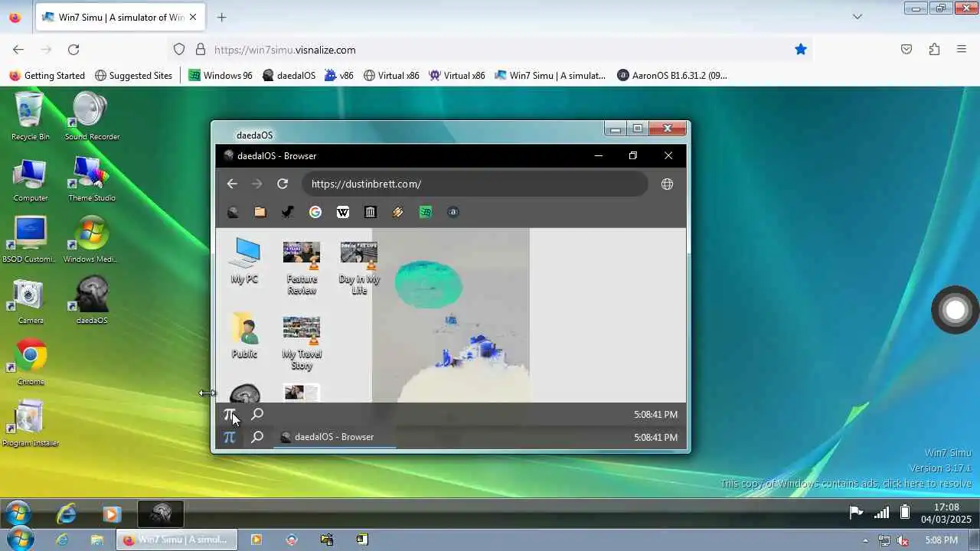Open the Feature Review video thumbnail
The width and height of the screenshot is (980, 551).
pyautogui.click(x=302, y=268)
